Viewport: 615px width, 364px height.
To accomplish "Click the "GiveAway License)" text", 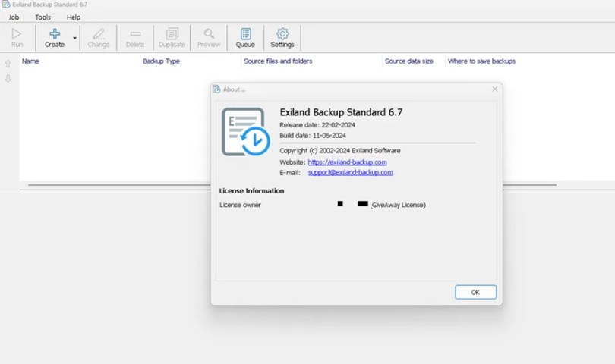I will 399,205.
